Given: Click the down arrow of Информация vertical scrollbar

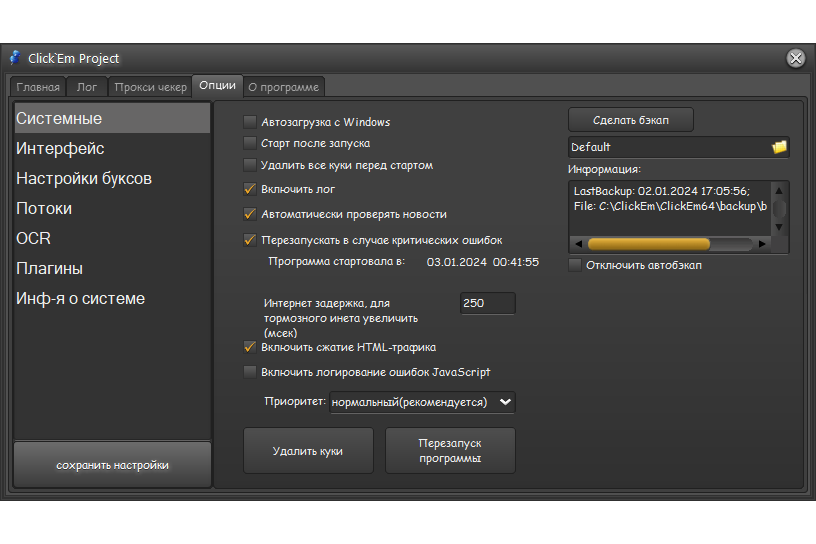Looking at the screenshot, I should (779, 227).
